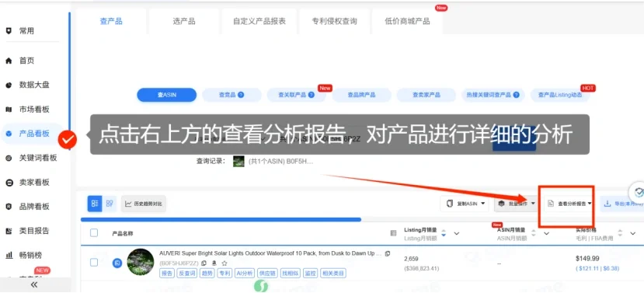Copy the ASIN B0F5HJ6P2Z

pos(204,263)
